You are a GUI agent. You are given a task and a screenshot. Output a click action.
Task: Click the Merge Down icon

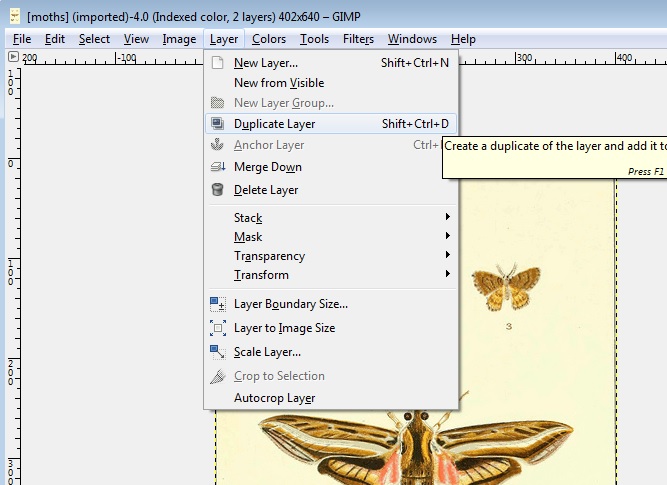(x=218, y=167)
